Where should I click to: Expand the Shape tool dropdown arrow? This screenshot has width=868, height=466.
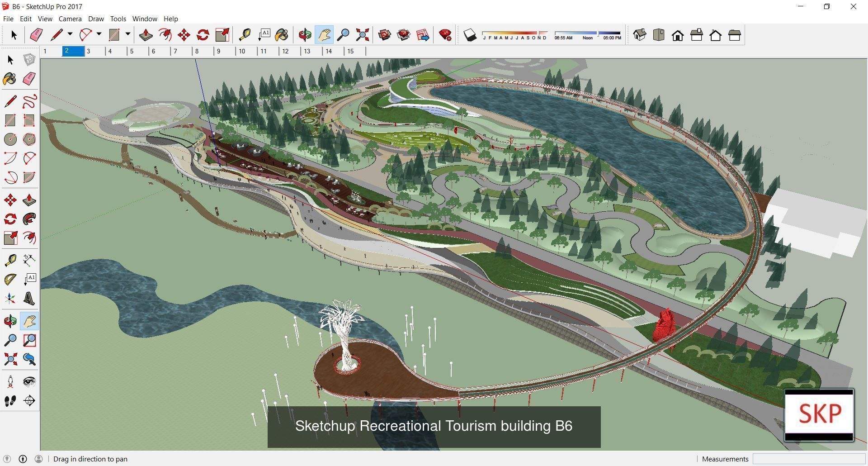pos(128,34)
